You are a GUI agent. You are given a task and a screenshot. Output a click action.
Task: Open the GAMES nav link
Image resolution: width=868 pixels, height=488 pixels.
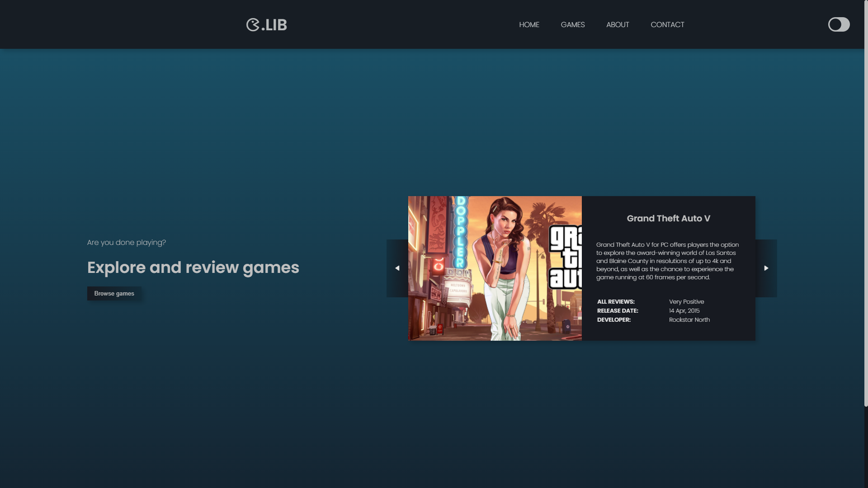pyautogui.click(x=572, y=25)
